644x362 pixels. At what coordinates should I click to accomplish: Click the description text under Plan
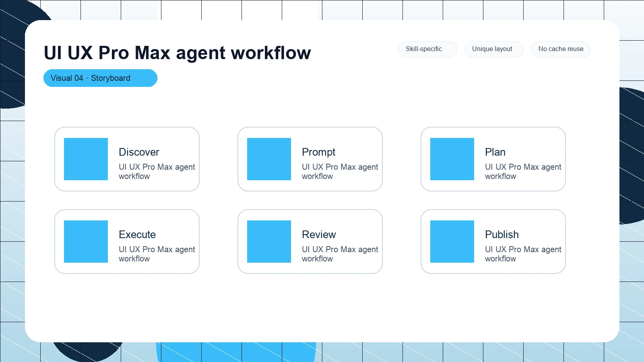click(x=523, y=171)
